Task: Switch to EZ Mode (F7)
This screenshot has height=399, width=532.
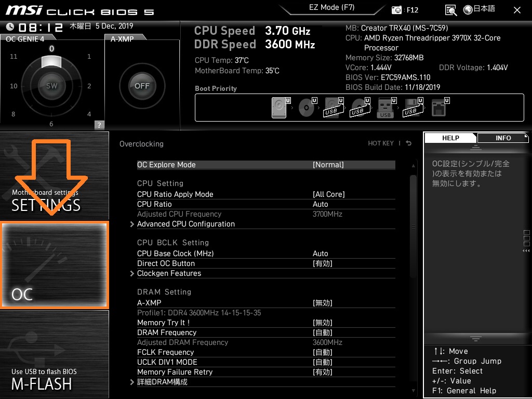Action: (x=332, y=8)
